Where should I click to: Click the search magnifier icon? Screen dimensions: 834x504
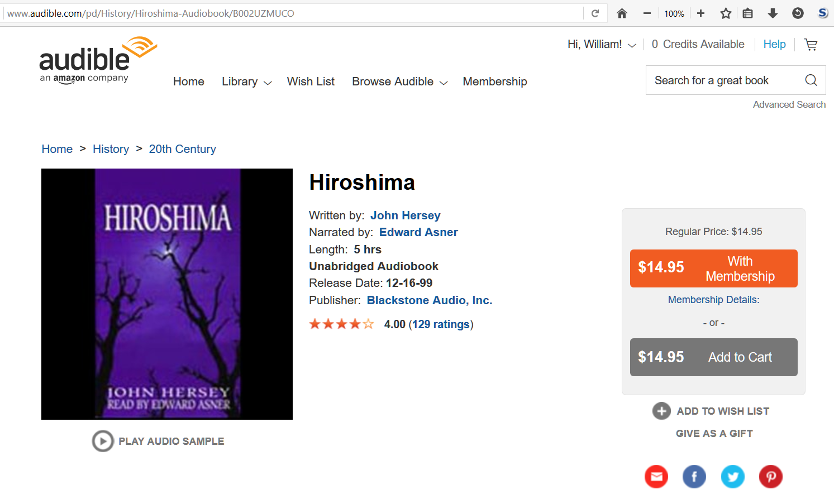click(x=811, y=80)
